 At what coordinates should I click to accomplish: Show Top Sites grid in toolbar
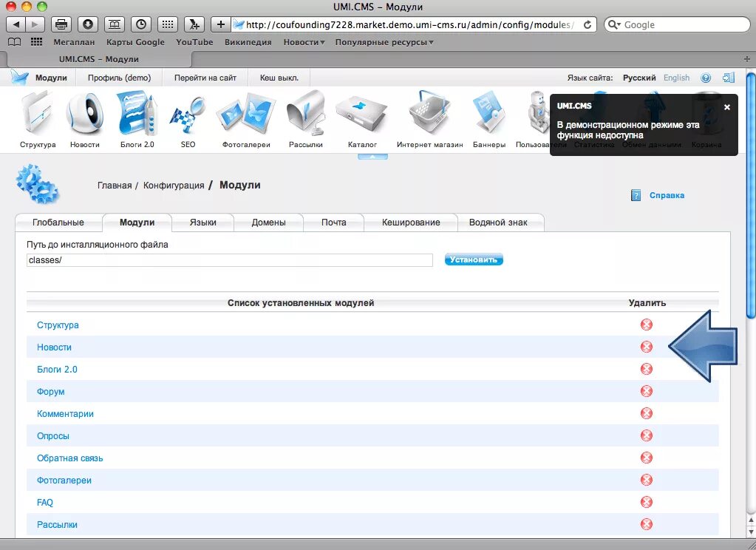coord(167,24)
